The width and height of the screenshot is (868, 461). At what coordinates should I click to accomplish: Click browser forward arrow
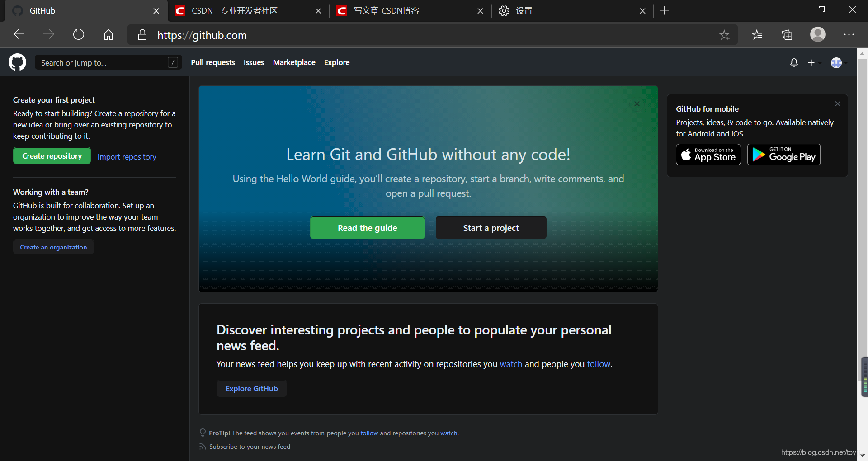[49, 34]
